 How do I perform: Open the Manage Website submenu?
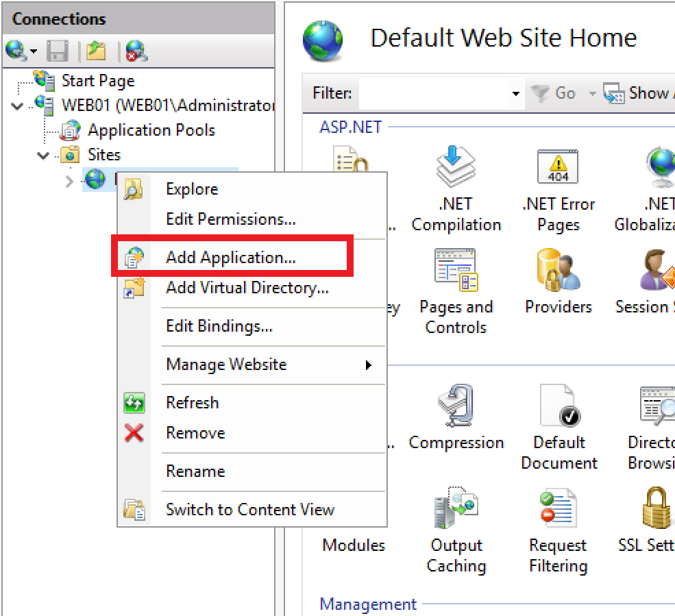(252, 364)
